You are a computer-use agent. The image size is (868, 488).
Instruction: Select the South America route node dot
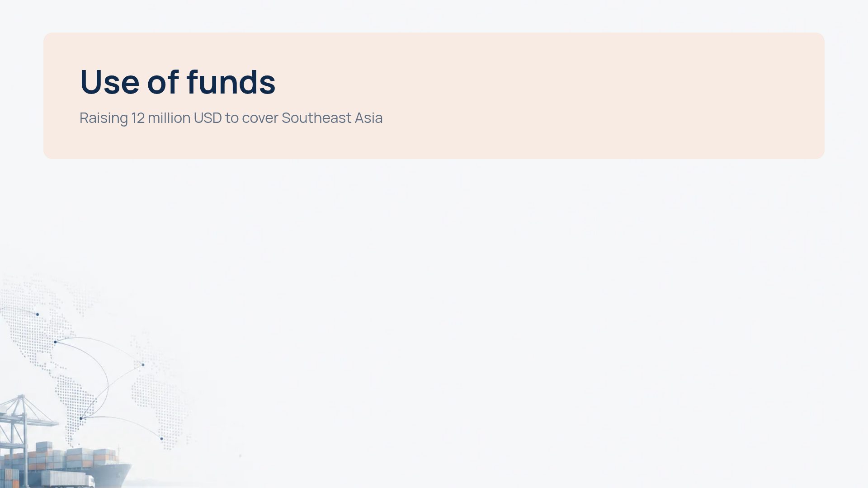pos(81,418)
